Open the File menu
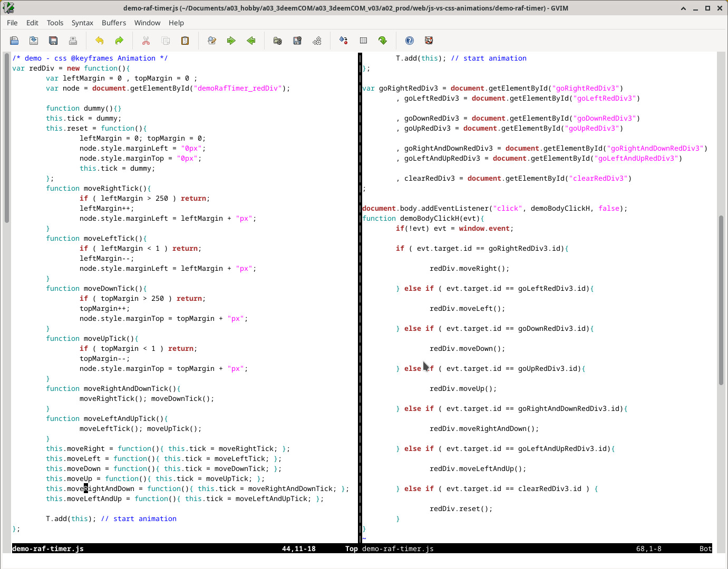This screenshot has width=728, height=569. click(x=12, y=23)
